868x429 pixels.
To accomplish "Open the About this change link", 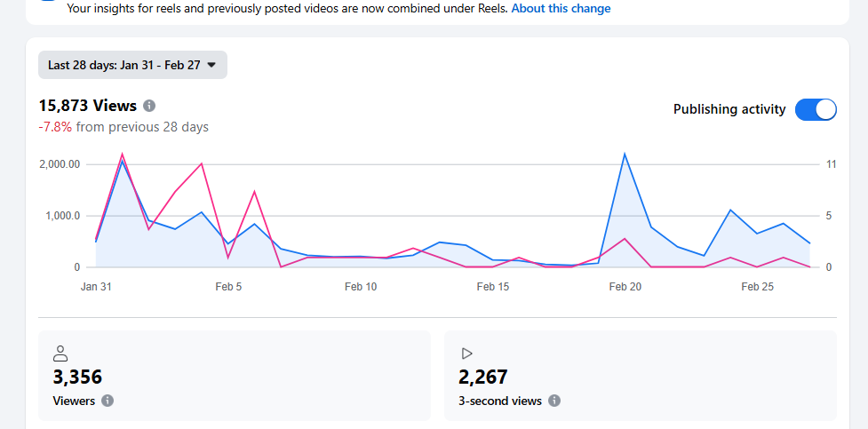I will [x=561, y=8].
